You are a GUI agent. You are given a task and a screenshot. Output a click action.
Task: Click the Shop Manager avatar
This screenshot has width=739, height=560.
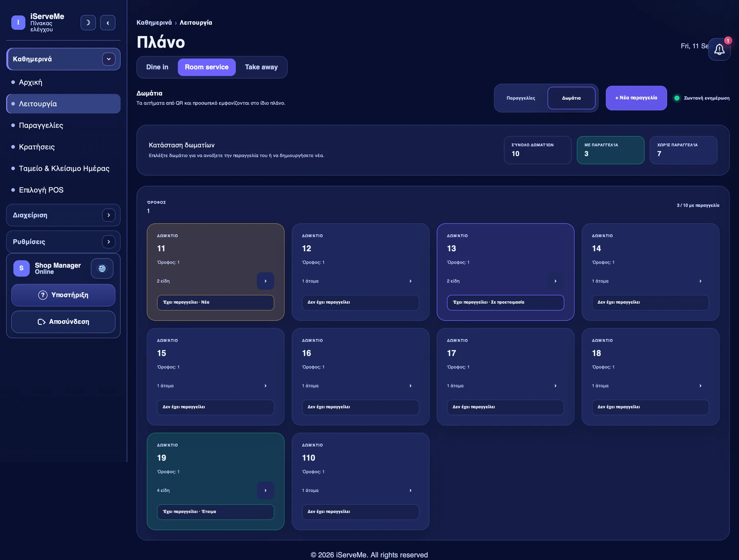21,269
